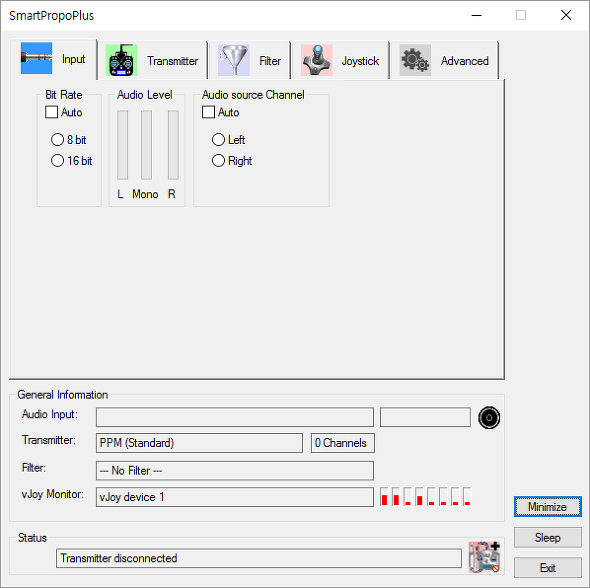590x588 pixels.
Task: Select the 16 bit radio button
Action: point(57,161)
